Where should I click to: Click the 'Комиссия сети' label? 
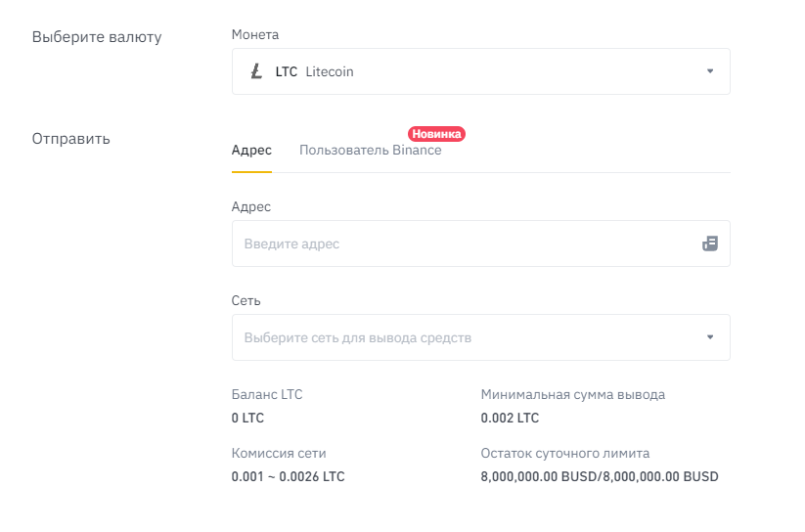pyautogui.click(x=279, y=454)
